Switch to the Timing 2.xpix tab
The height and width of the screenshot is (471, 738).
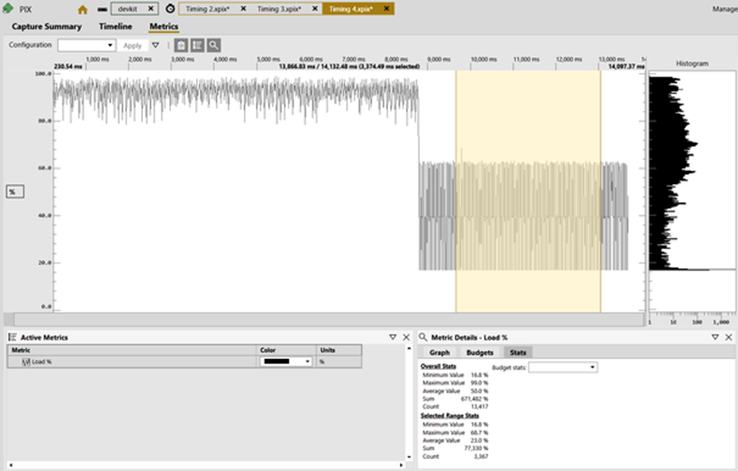point(208,9)
